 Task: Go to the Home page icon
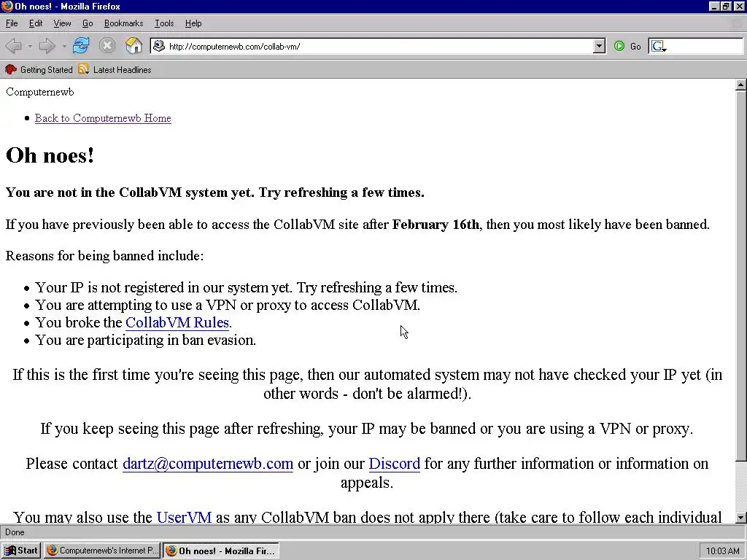point(134,46)
